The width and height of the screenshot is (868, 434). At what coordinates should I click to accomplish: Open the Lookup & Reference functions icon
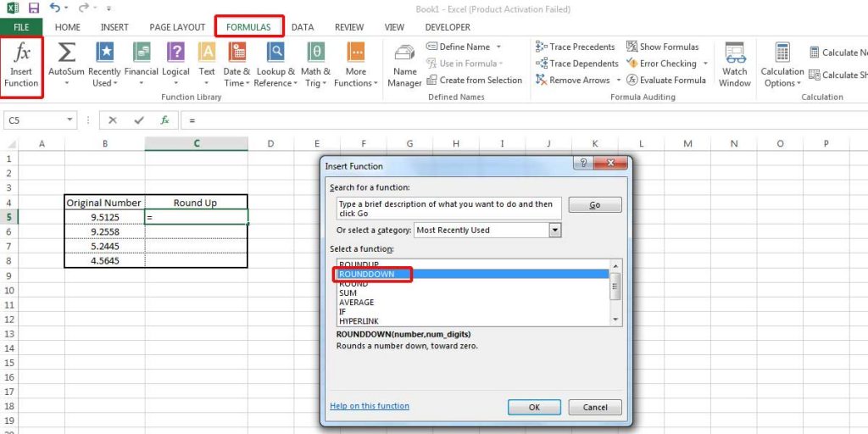pyautogui.click(x=275, y=52)
